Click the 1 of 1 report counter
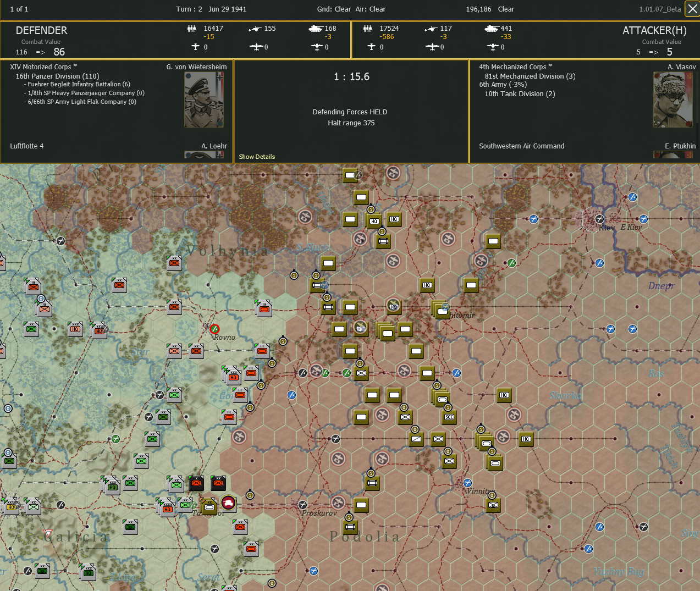Viewport: 700px width, 591px height. 19,9
